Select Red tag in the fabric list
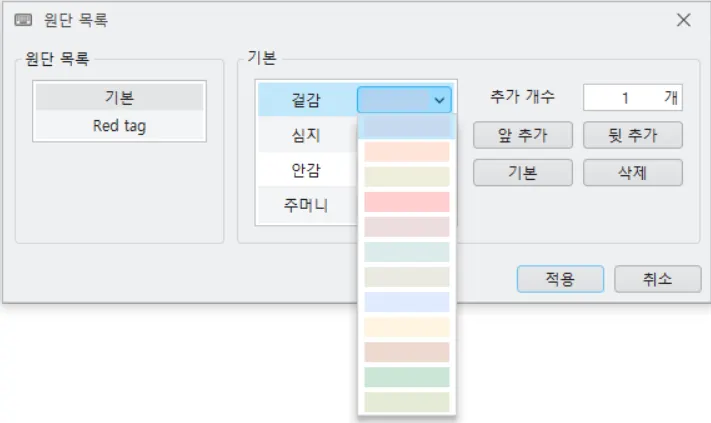The width and height of the screenshot is (711, 423). [x=120, y=126]
